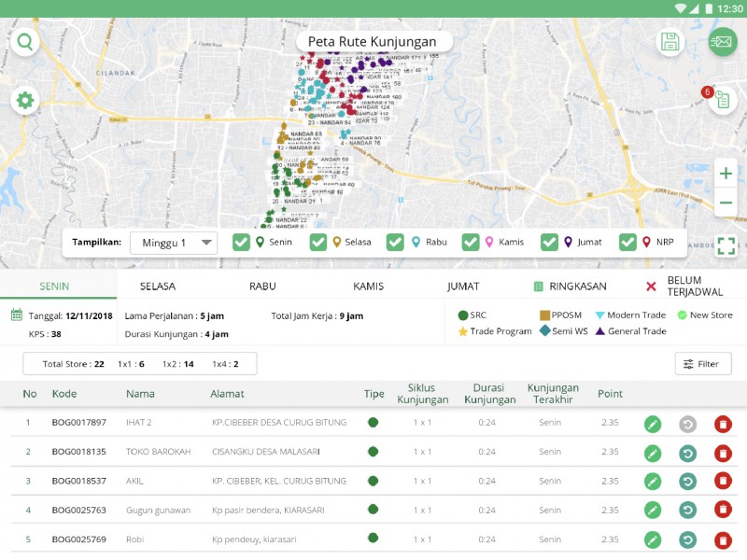Sort by Nama column header

[140, 394]
